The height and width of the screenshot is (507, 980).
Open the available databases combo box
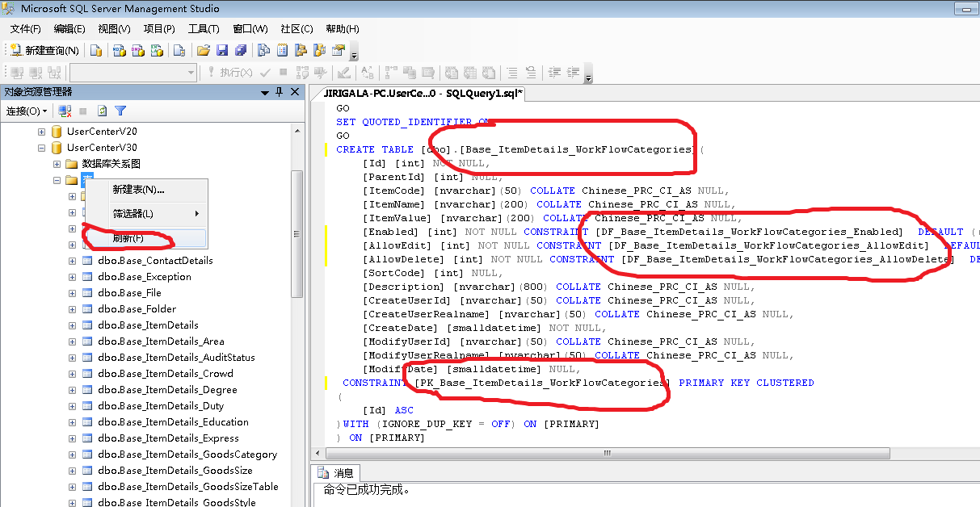[133, 73]
